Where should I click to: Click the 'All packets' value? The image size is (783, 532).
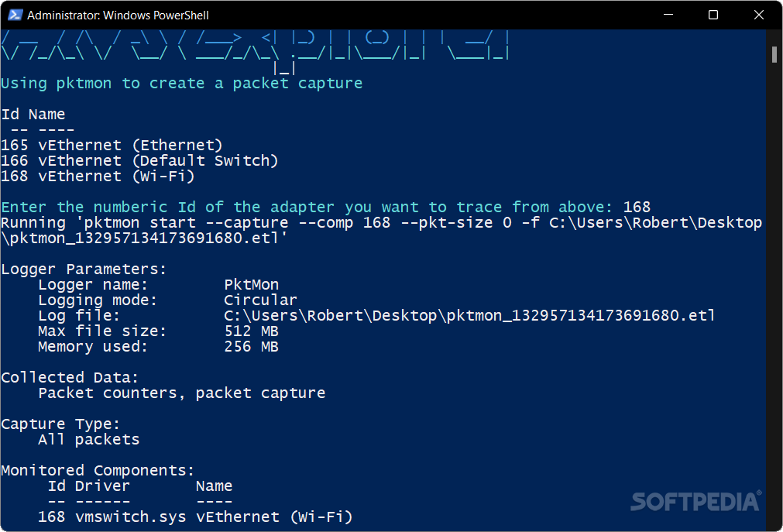point(88,440)
